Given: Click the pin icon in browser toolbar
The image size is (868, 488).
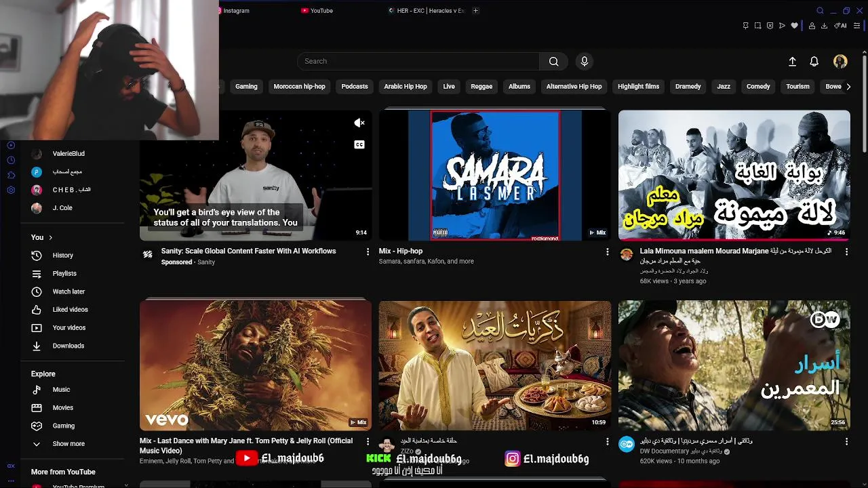Looking at the screenshot, I should (x=745, y=26).
